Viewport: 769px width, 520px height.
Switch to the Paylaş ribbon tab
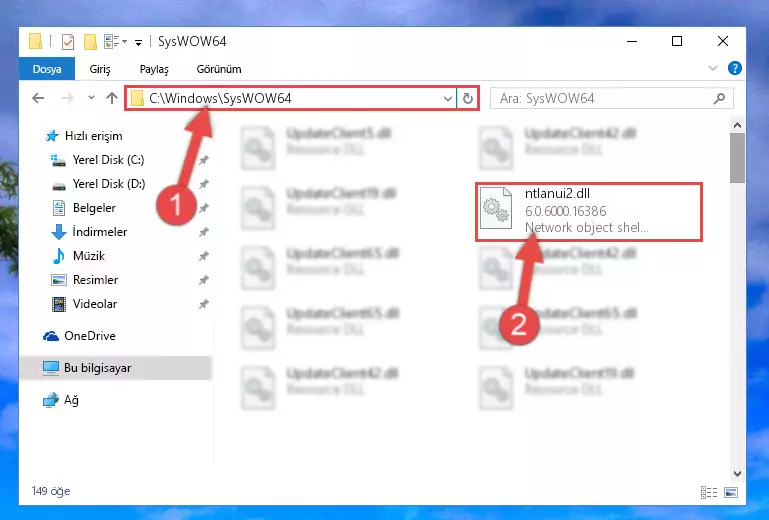154,69
